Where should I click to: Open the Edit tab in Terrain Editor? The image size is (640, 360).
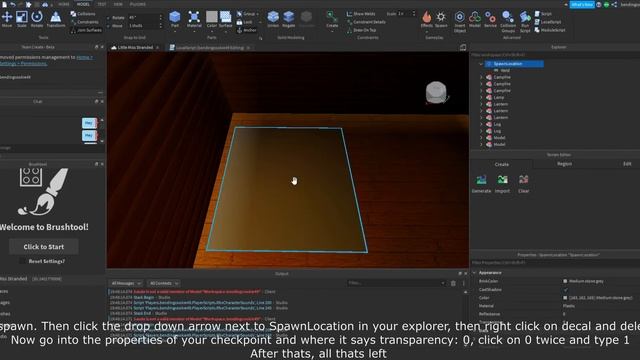click(627, 164)
